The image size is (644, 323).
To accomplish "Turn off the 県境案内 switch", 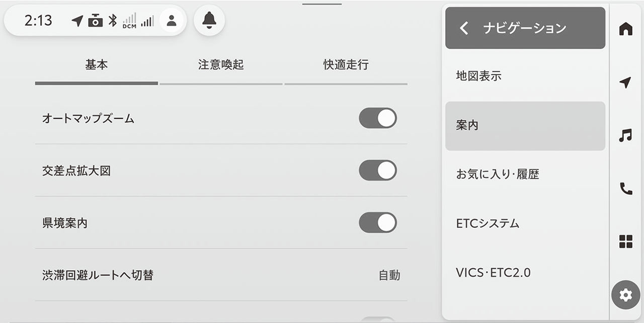I will point(377,223).
